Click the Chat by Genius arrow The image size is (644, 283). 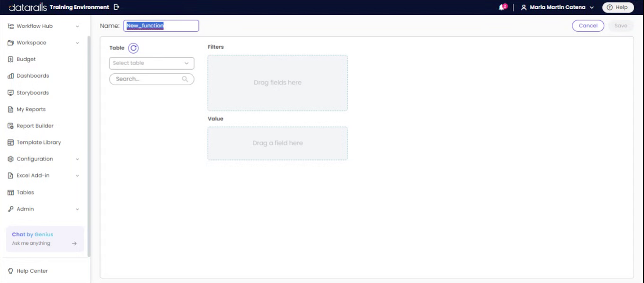[x=74, y=243]
